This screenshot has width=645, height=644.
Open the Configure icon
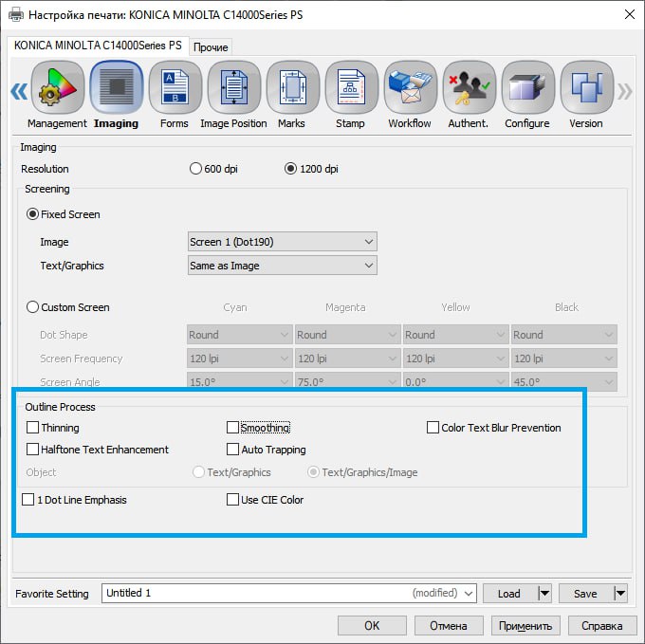coord(528,87)
